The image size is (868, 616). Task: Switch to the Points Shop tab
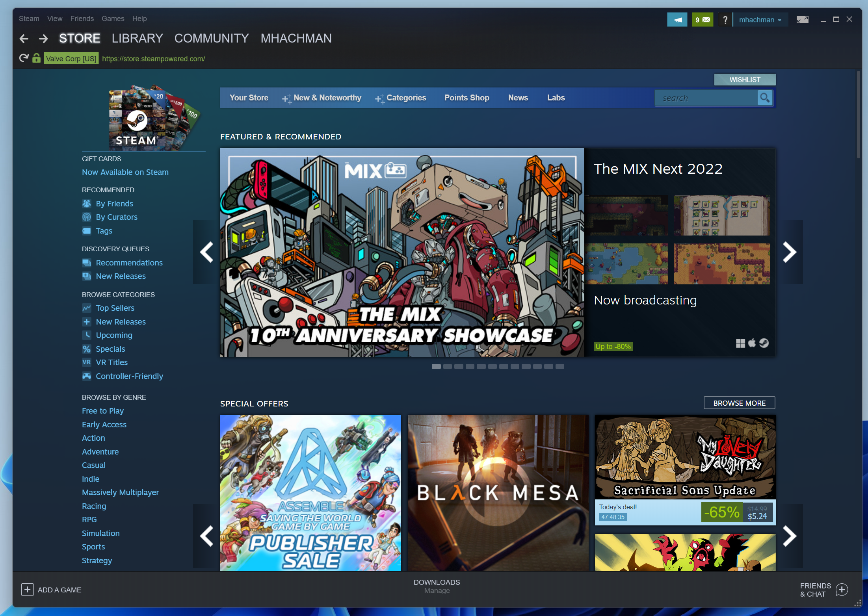tap(467, 97)
